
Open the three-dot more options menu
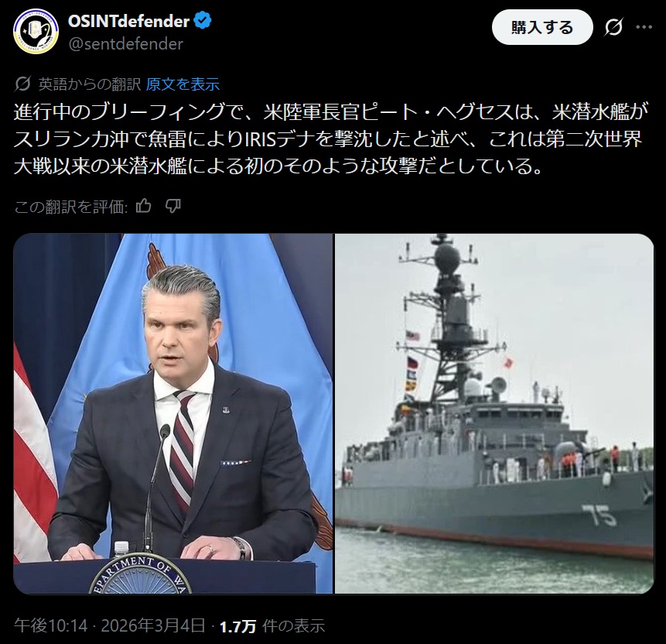[x=644, y=27]
